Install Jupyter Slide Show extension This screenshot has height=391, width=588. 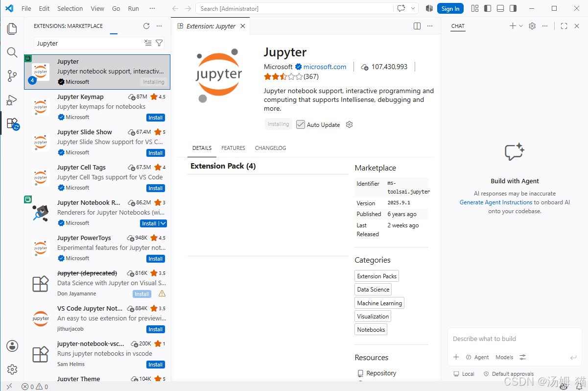point(156,153)
